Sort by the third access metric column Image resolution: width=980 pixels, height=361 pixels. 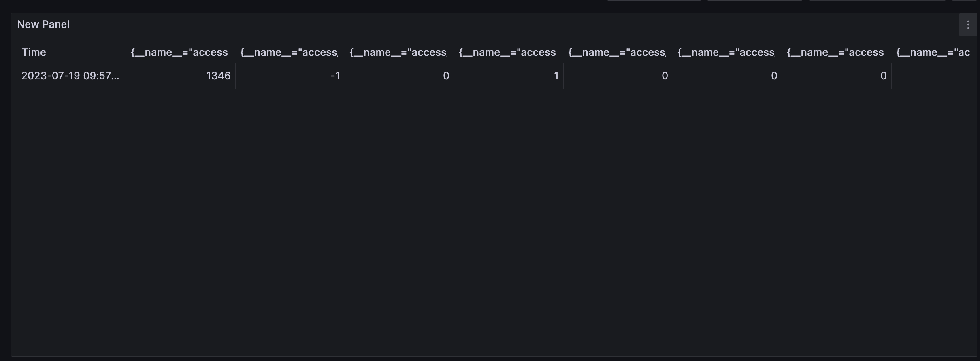click(x=398, y=52)
